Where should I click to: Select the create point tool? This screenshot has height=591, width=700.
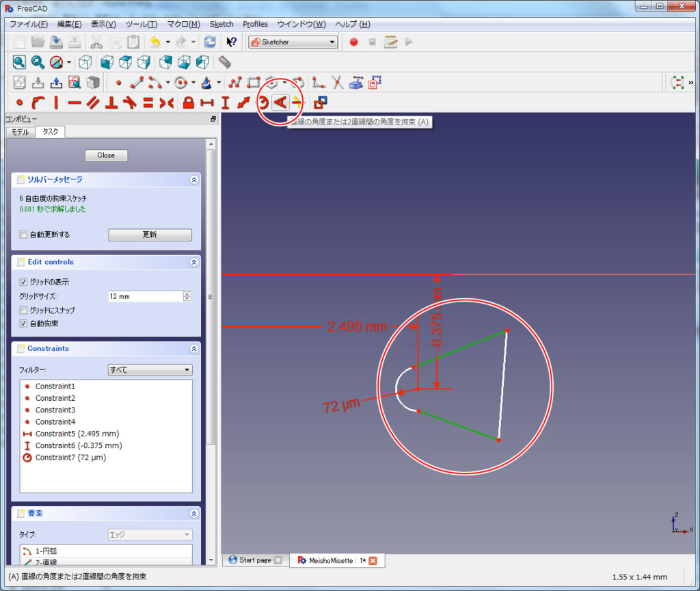pyautogui.click(x=119, y=83)
